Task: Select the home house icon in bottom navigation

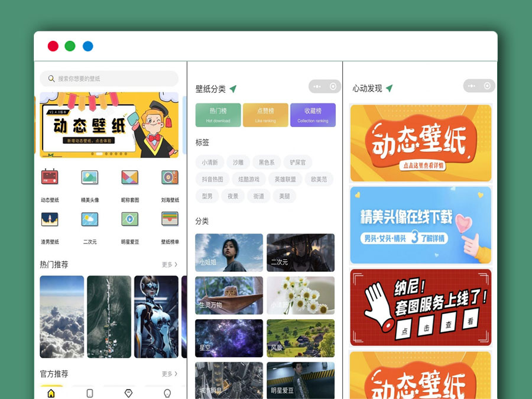Action: coord(52,392)
